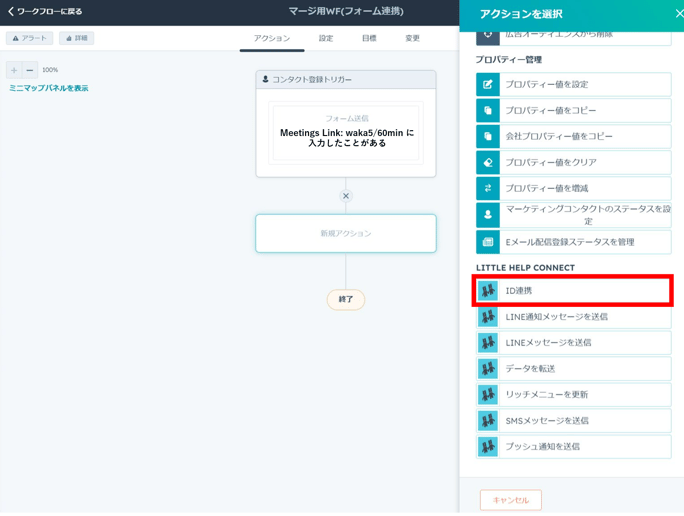Click the 新規アクション placeholder box

[x=346, y=233]
